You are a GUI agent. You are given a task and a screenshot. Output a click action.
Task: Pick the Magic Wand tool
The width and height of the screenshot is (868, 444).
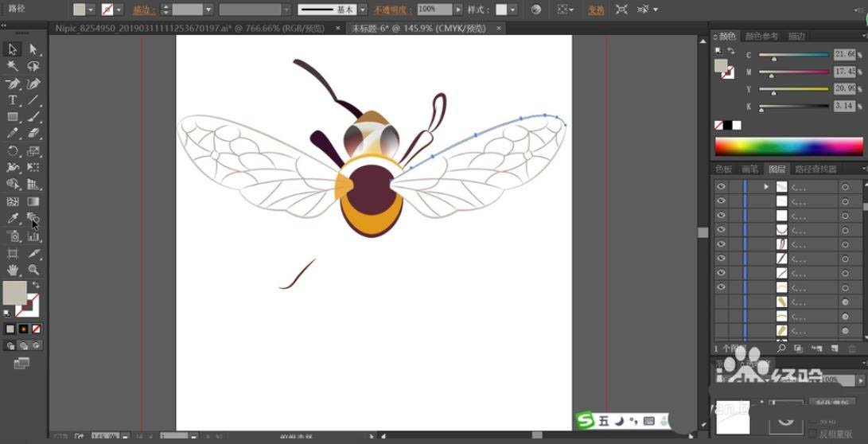[13, 67]
